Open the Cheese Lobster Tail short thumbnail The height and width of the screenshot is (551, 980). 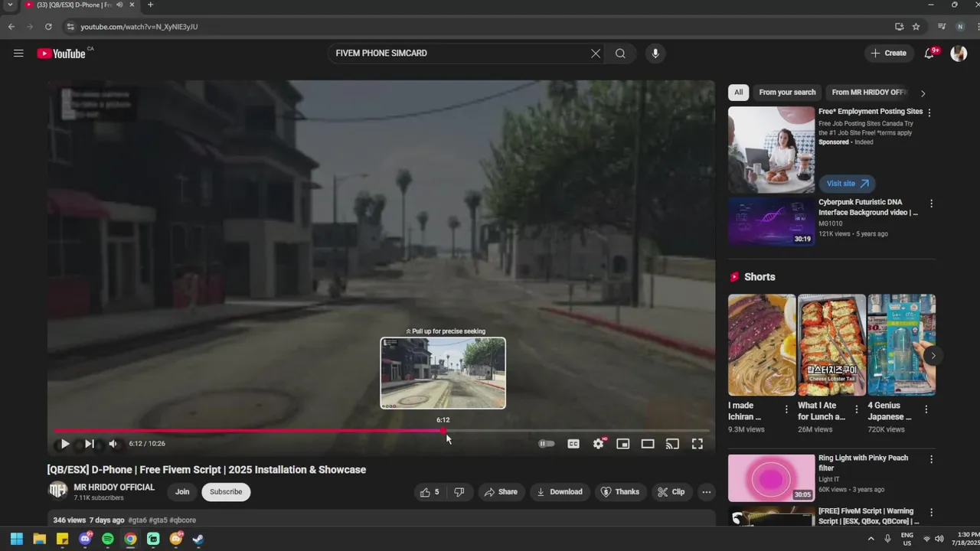(831, 345)
